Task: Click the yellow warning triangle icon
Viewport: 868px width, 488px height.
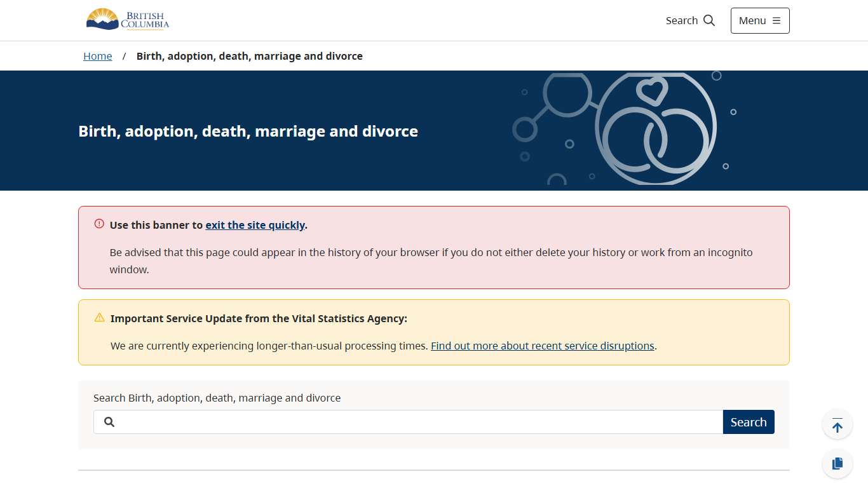Action: [x=99, y=317]
